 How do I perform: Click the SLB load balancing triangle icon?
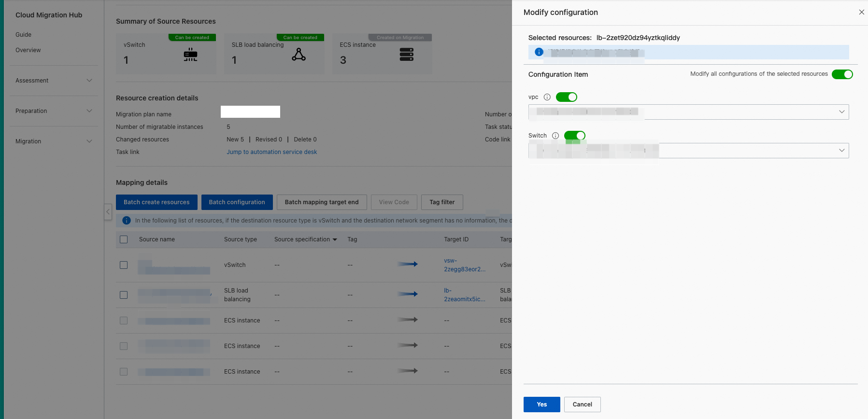pyautogui.click(x=299, y=55)
